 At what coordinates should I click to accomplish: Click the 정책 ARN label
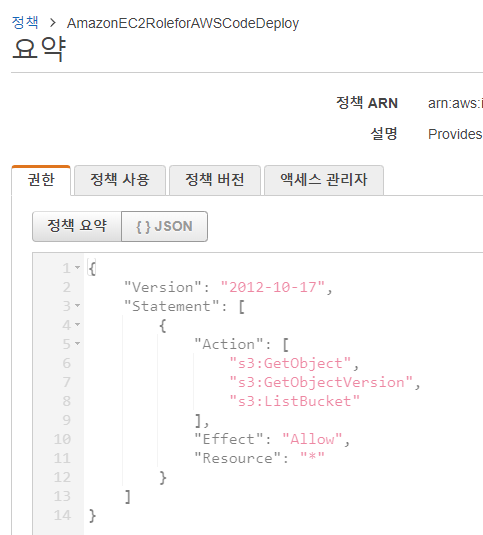pos(367,103)
